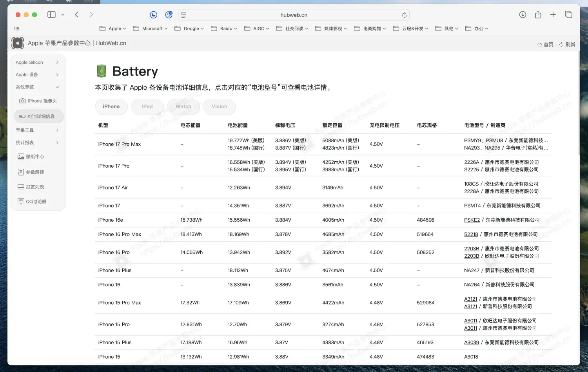Open the 社交阅读 bookmarks folder
The height and width of the screenshot is (372, 588).
(292, 29)
